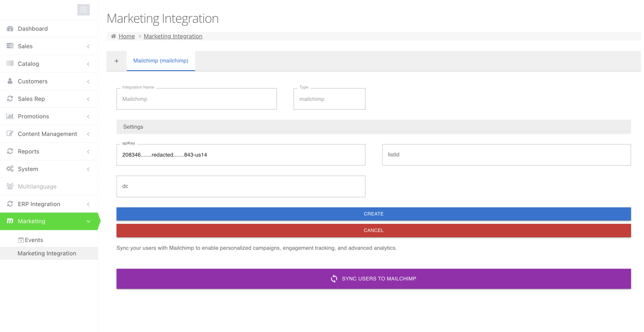Click the Settings section header

(x=374, y=127)
